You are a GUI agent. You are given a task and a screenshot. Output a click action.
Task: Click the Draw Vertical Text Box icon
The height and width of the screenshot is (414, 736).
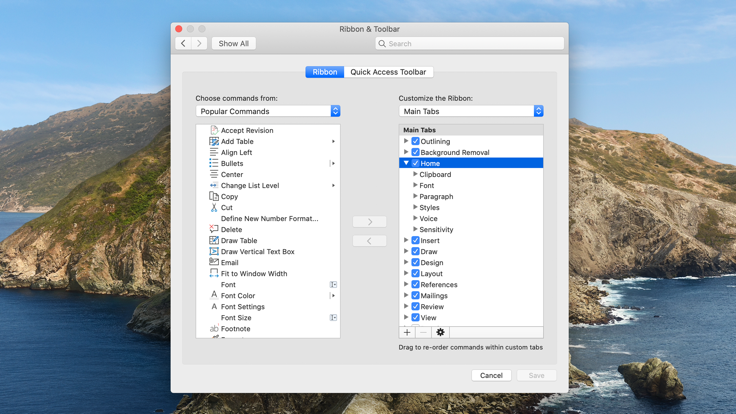pyautogui.click(x=214, y=251)
